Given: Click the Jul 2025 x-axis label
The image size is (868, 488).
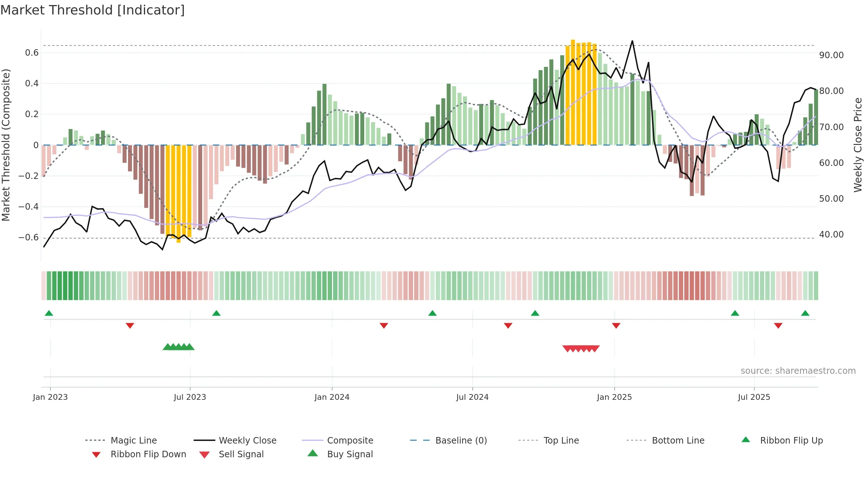Looking at the screenshot, I should 754,397.
